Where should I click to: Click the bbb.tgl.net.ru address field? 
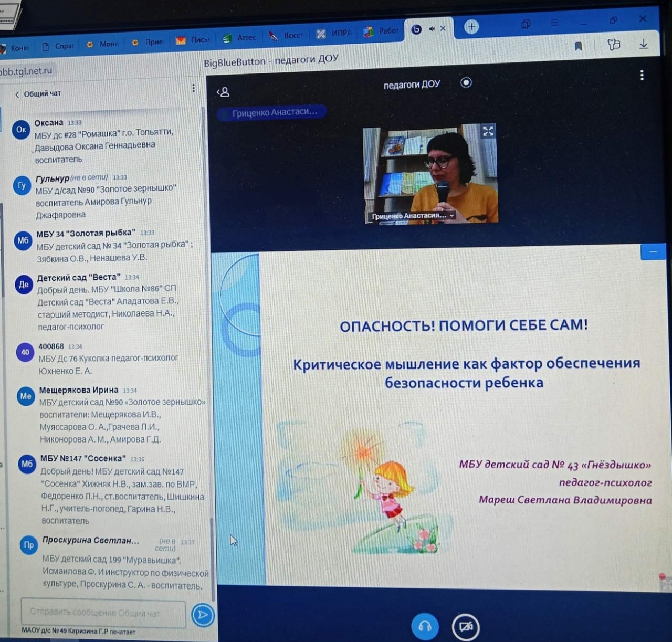coord(27,71)
